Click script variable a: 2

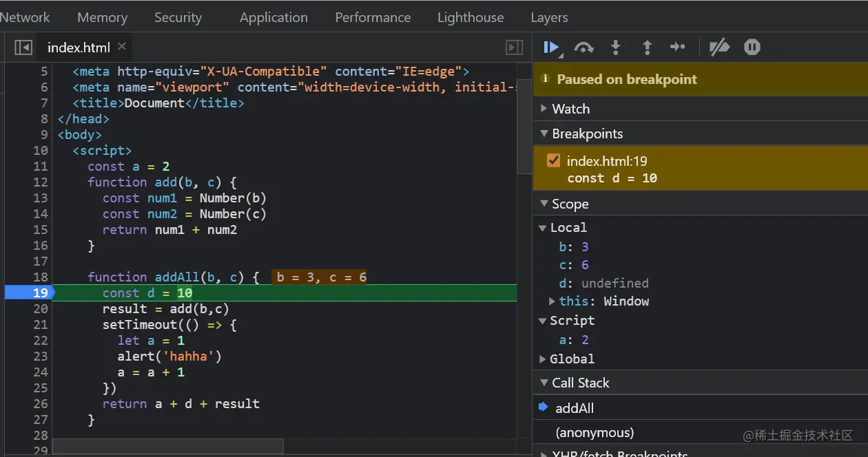tap(574, 339)
